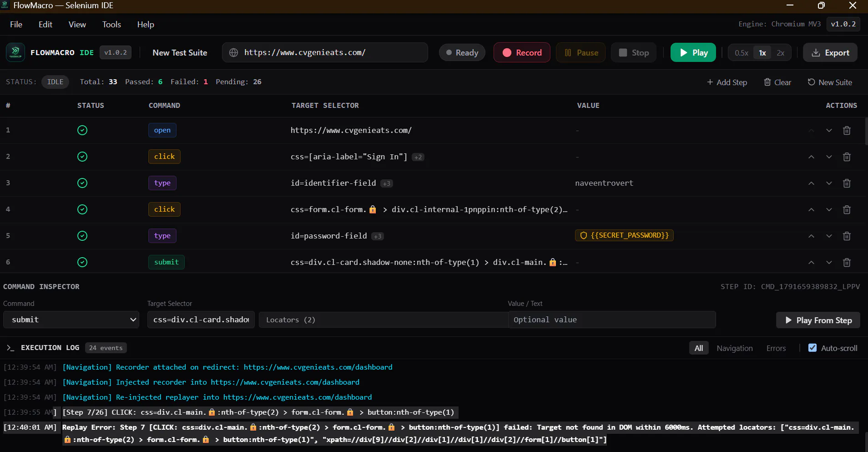Image resolution: width=868 pixels, height=452 pixels.
Task: Click Target Selector input in inspector
Action: tap(201, 320)
